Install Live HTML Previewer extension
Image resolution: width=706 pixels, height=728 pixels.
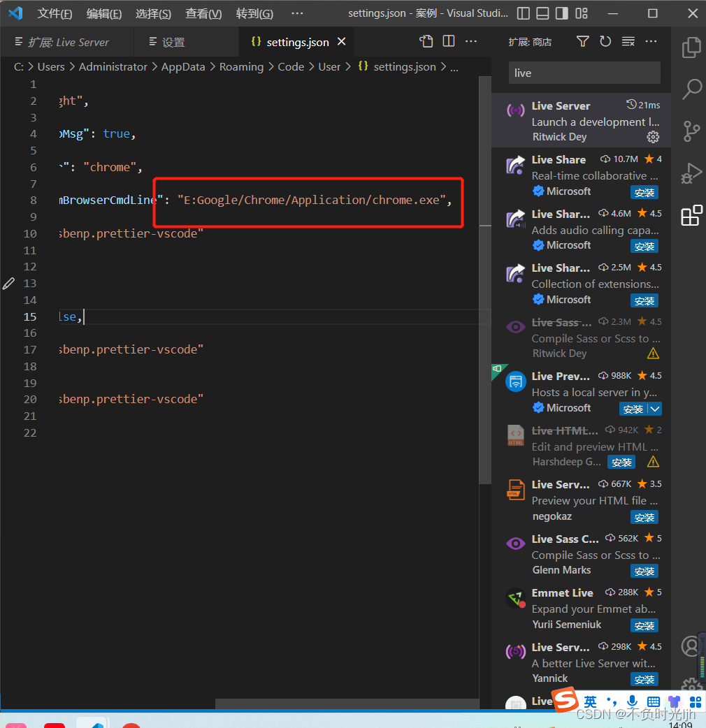621,463
